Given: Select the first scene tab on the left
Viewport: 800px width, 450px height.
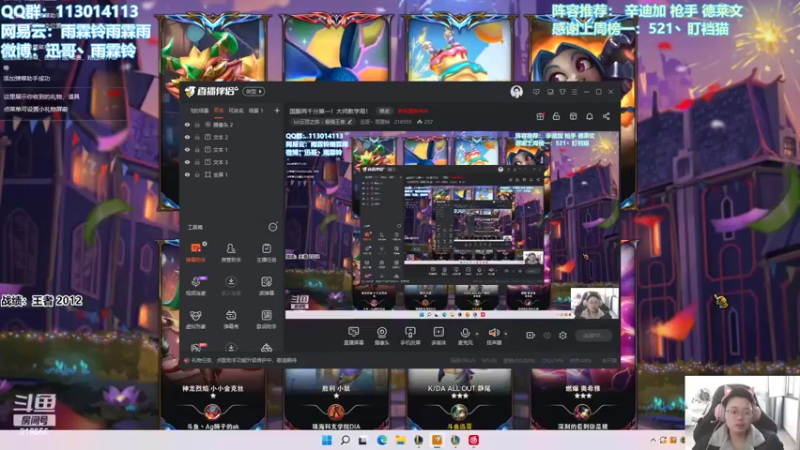Looking at the screenshot, I should [x=199, y=110].
